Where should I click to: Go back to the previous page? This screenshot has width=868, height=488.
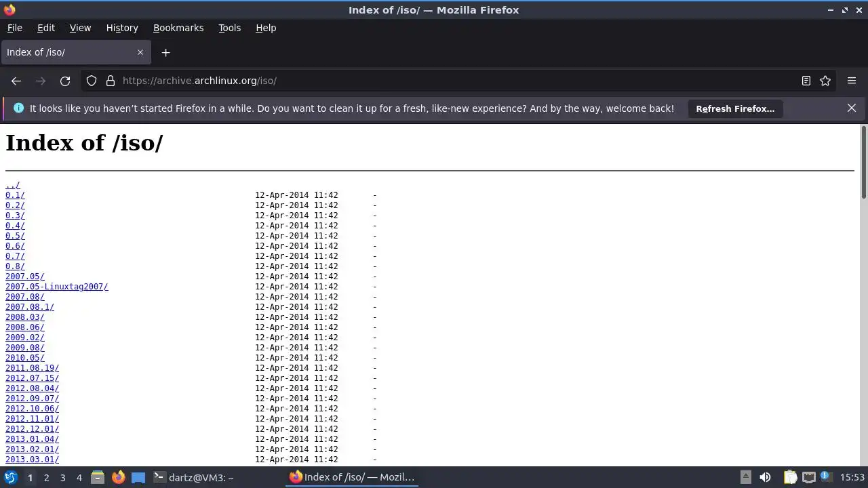(16, 81)
